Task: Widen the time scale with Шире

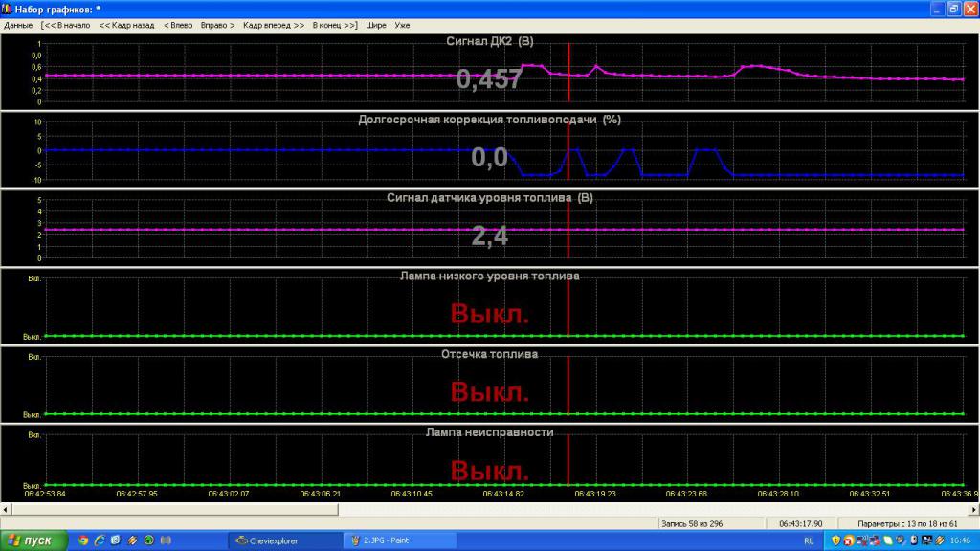Action: point(376,25)
